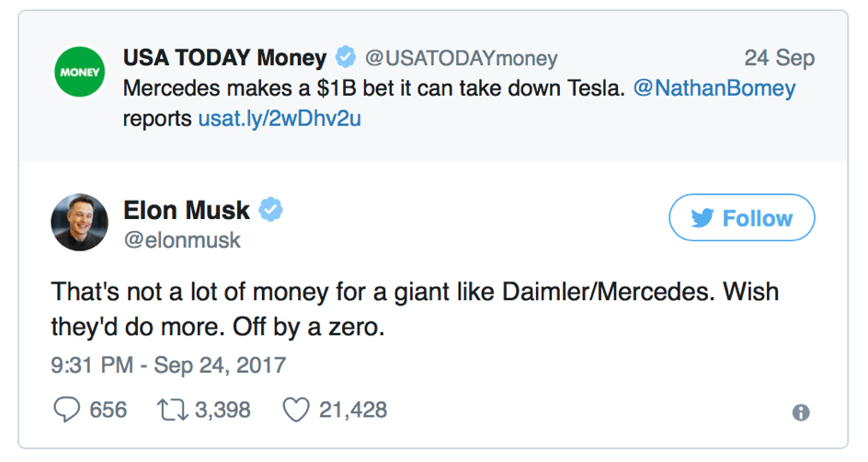Viewport: 868px width, 462px height.
Task: Open the usat.ly/2wDhv2u link
Action: [x=280, y=119]
